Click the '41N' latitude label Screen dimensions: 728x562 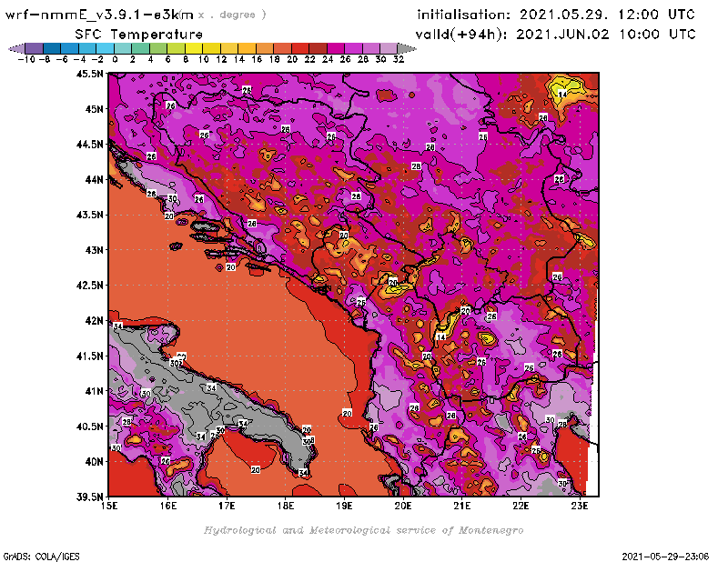[x=94, y=391]
